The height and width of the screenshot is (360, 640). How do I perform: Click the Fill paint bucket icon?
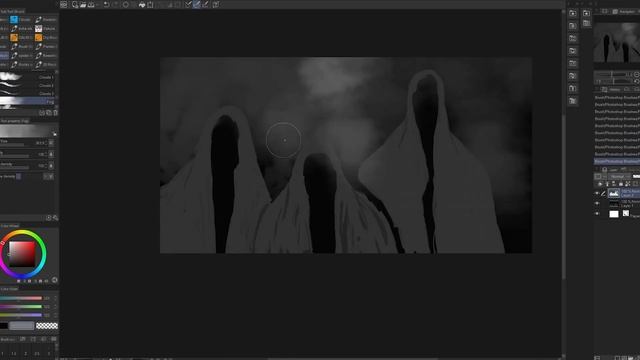pos(142,4)
